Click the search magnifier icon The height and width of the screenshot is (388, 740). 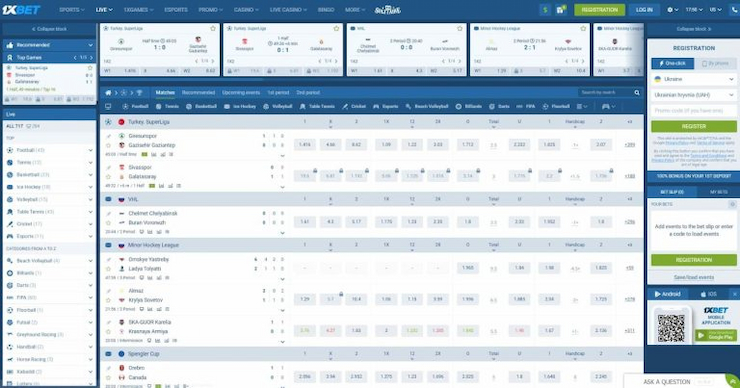point(637,93)
